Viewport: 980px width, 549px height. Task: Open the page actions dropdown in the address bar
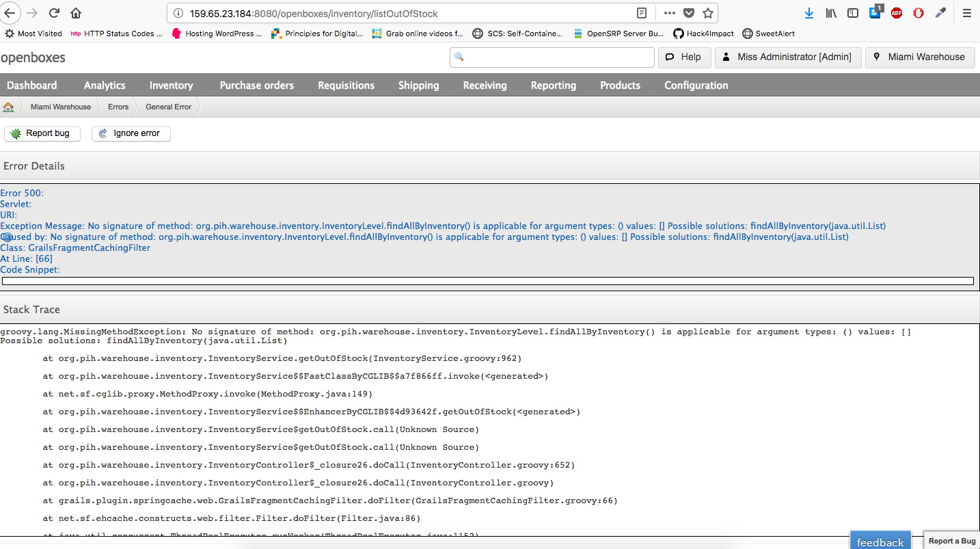(x=668, y=12)
